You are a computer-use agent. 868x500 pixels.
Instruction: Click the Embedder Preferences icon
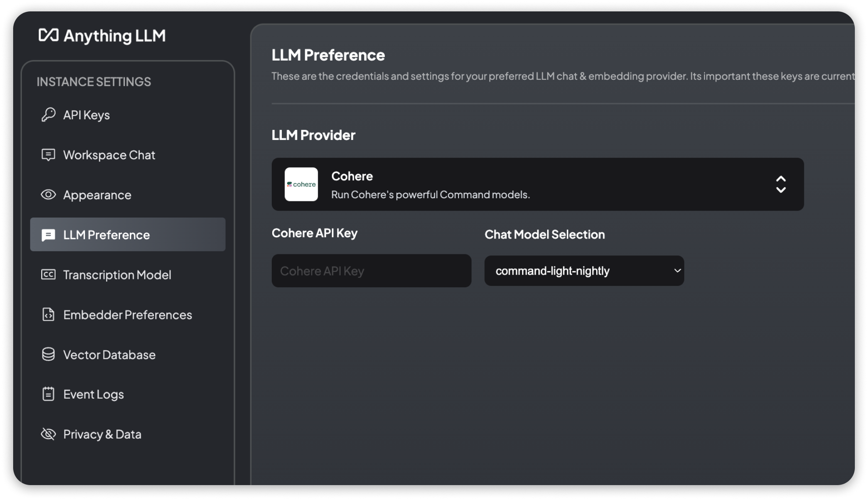click(x=48, y=314)
